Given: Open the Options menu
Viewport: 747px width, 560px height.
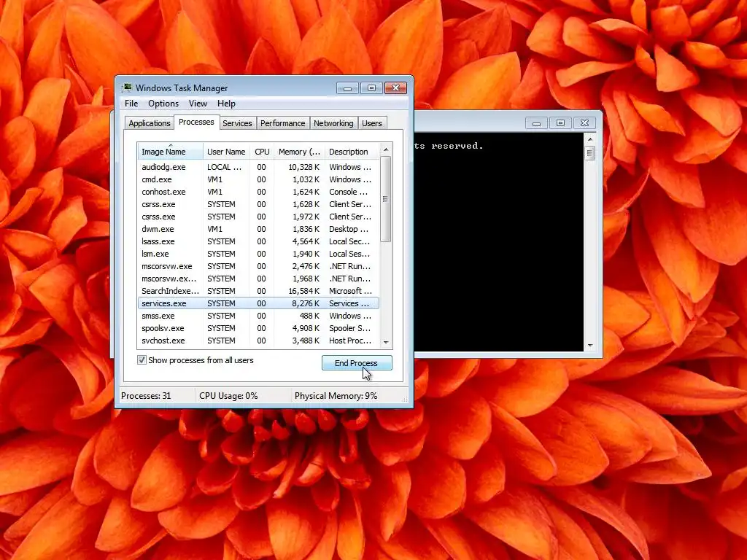Looking at the screenshot, I should click(163, 104).
